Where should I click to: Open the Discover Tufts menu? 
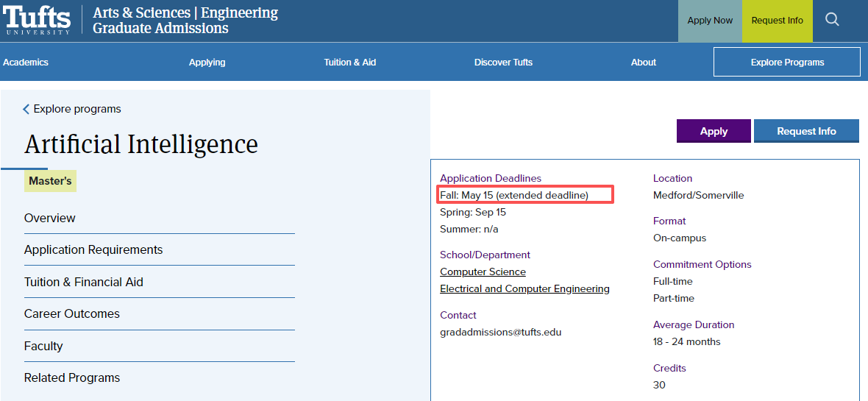503,63
